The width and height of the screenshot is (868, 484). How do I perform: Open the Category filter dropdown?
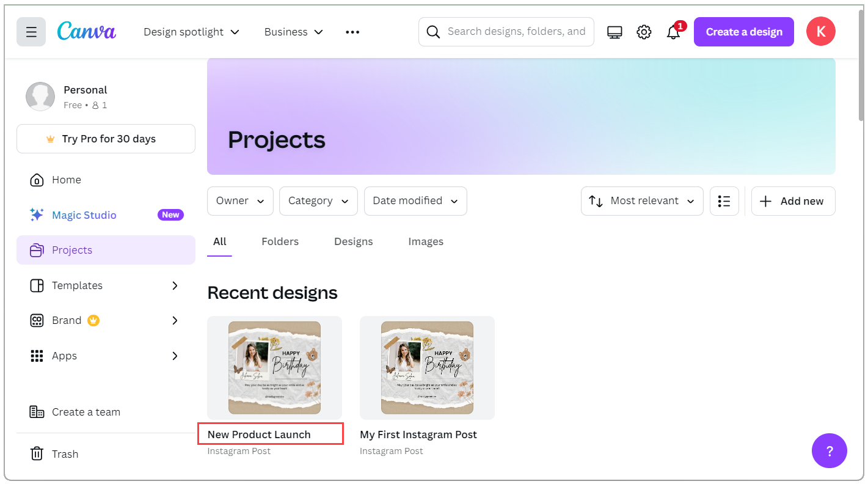pos(318,200)
